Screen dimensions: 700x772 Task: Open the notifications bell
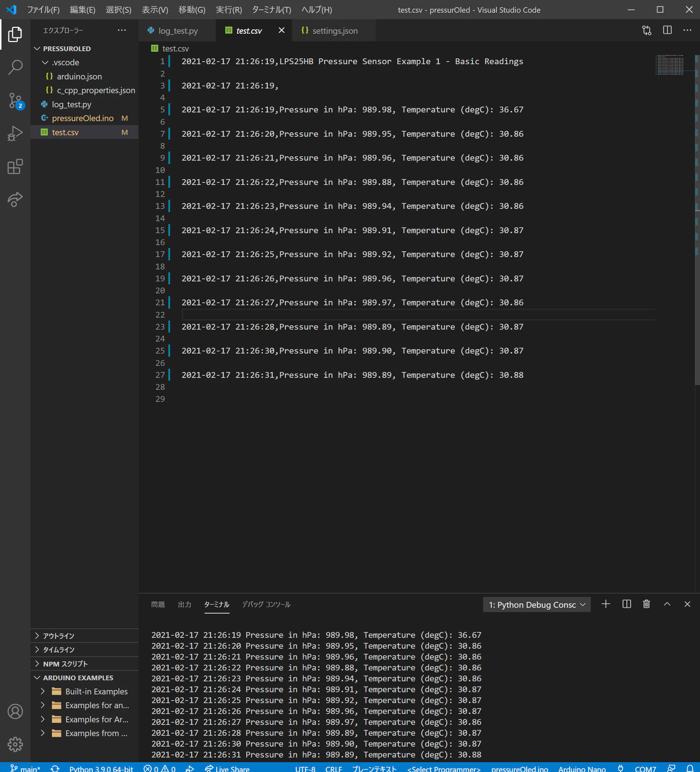[689, 768]
